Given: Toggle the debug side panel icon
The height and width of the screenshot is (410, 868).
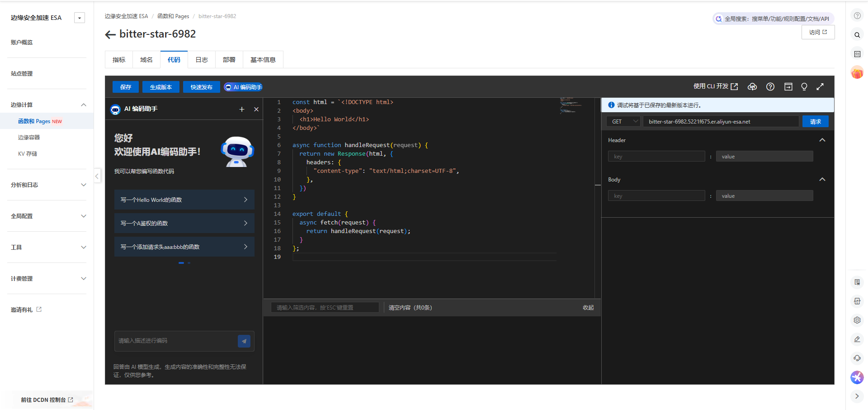Looking at the screenshot, I should (x=788, y=87).
